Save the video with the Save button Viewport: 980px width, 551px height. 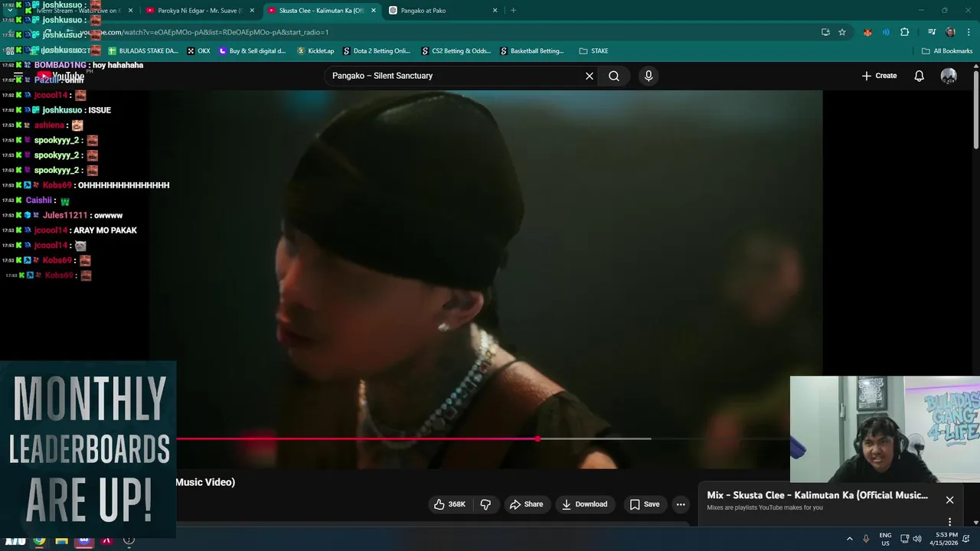[x=645, y=504]
